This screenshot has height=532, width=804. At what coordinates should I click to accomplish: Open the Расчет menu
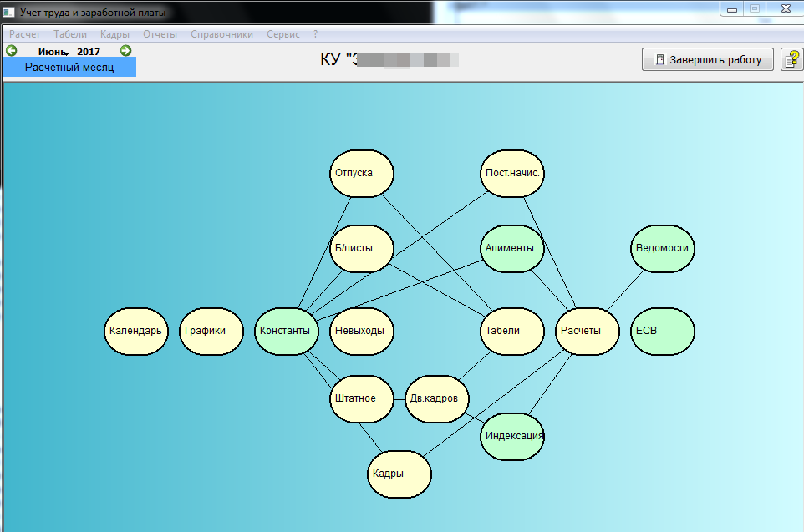tap(24, 34)
